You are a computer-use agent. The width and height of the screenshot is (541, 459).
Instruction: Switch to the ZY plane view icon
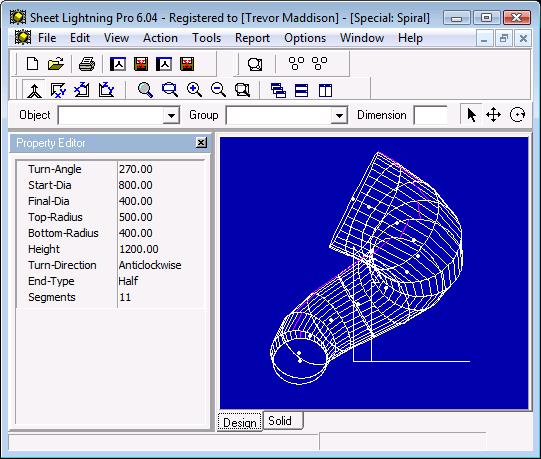106,90
